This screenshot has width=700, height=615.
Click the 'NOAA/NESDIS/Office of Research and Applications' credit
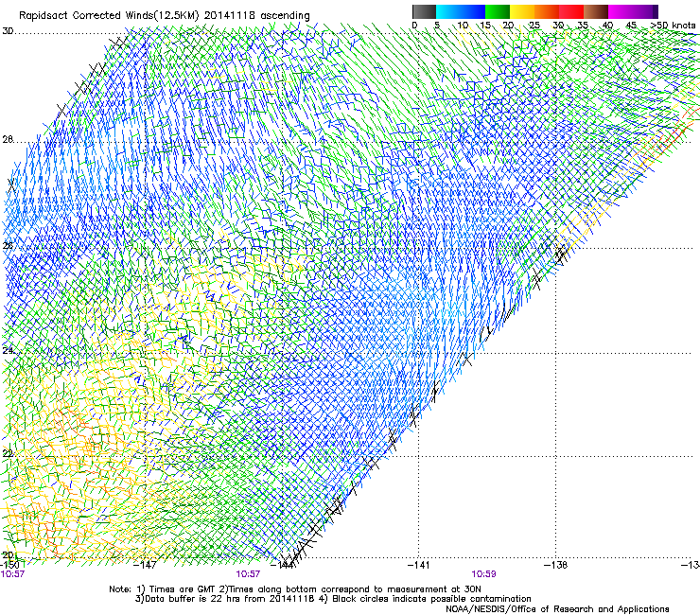557,609
